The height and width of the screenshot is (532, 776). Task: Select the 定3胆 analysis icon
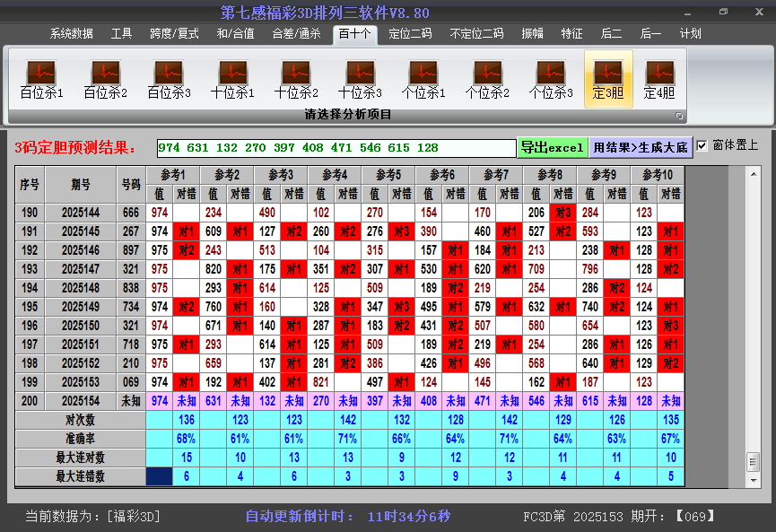tap(608, 79)
